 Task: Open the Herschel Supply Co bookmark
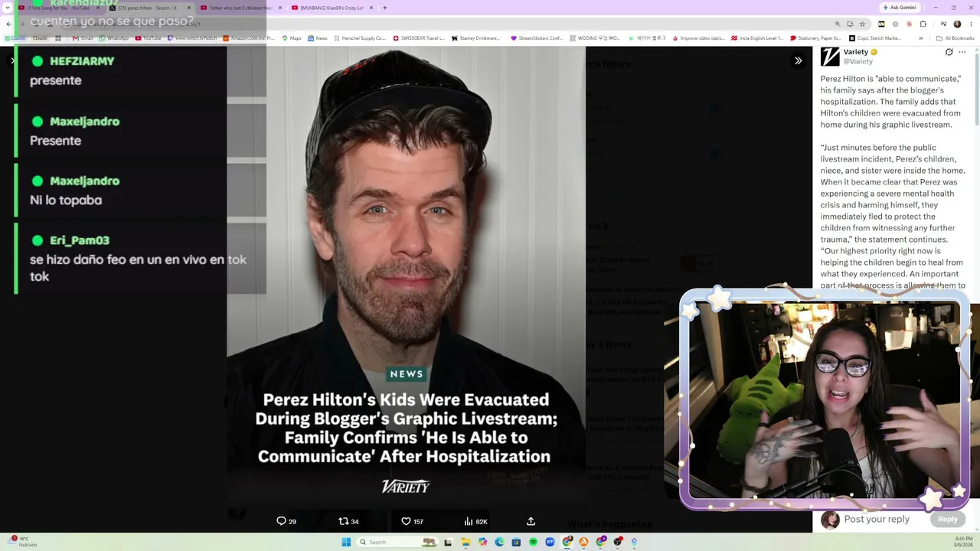[x=358, y=38]
